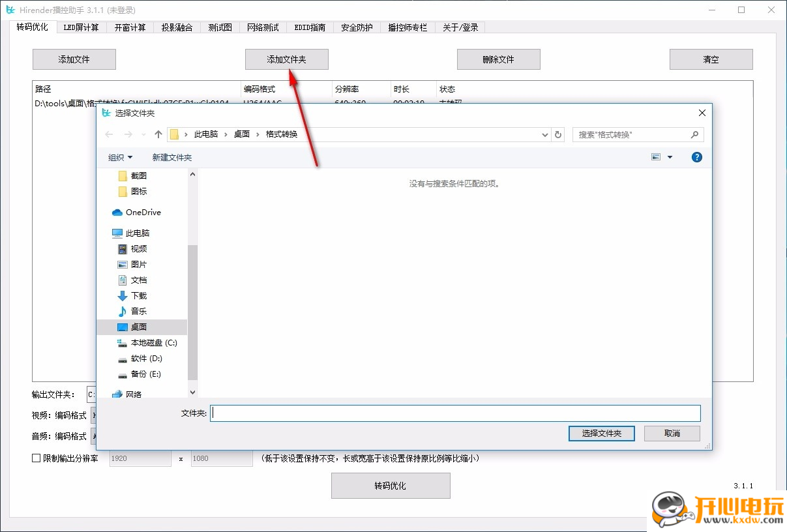
Task: Refresh the folder dialog path
Action: [558, 134]
